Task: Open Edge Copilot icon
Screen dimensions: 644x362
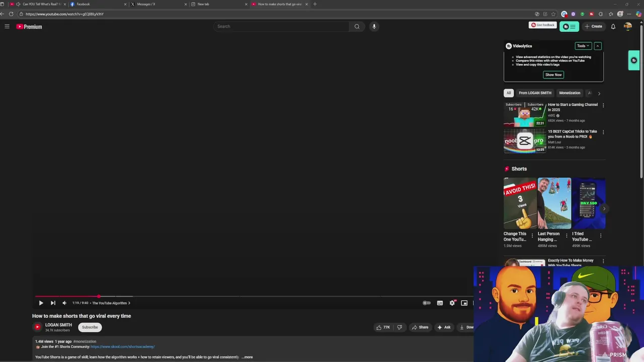Action: point(638,14)
